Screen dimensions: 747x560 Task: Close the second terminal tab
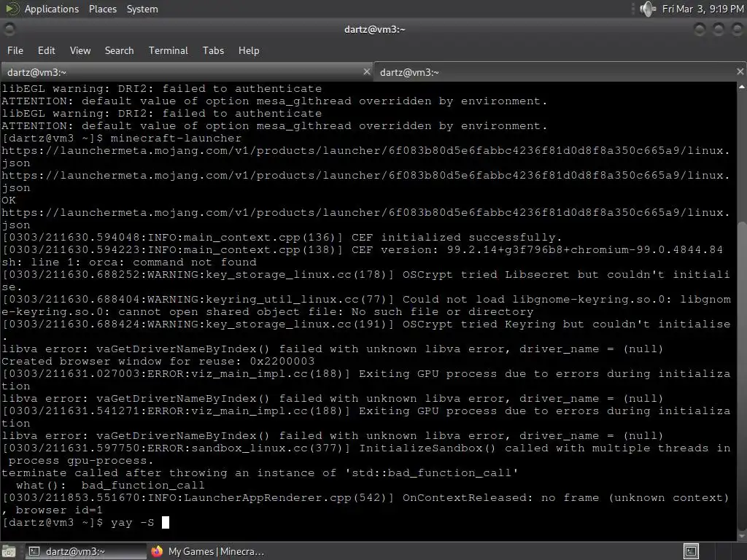(740, 71)
